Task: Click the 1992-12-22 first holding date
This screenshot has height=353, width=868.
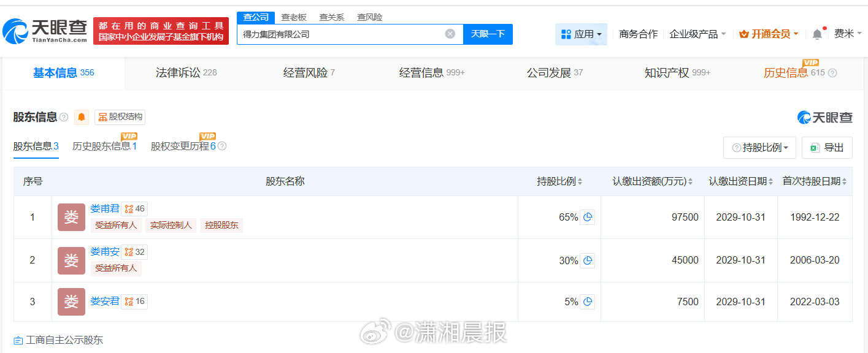Action: pos(815,217)
